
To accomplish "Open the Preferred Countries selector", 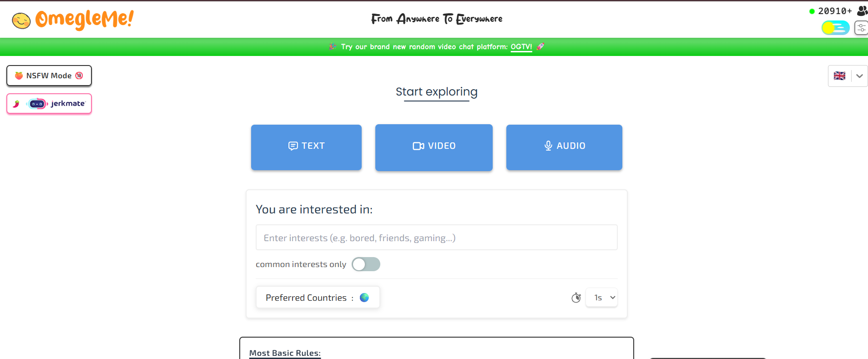I will [x=318, y=298].
